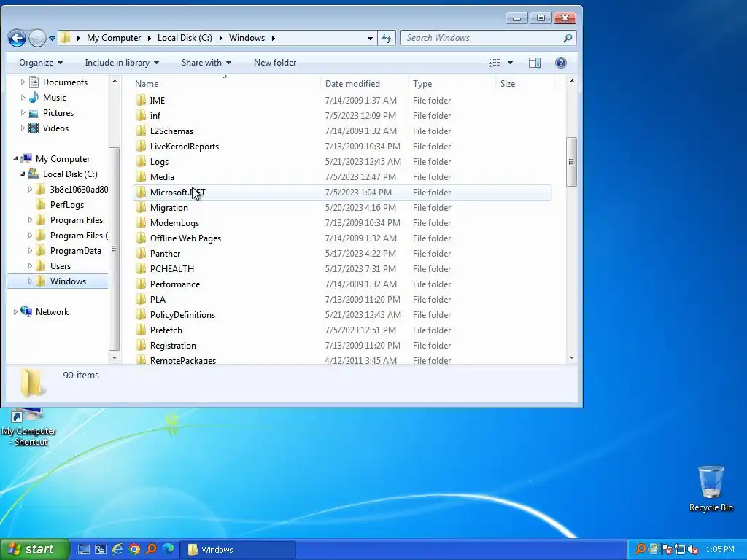Open the Share with menu
Image resolution: width=747 pixels, height=560 pixels.
[x=206, y=63]
